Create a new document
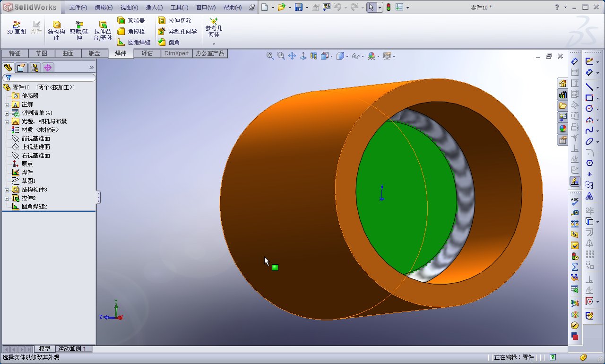 (x=265, y=7)
